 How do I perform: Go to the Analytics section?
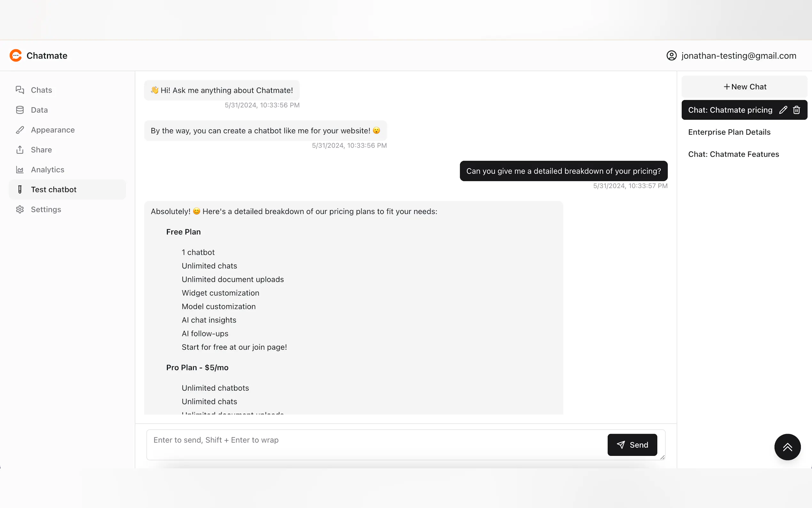47,170
